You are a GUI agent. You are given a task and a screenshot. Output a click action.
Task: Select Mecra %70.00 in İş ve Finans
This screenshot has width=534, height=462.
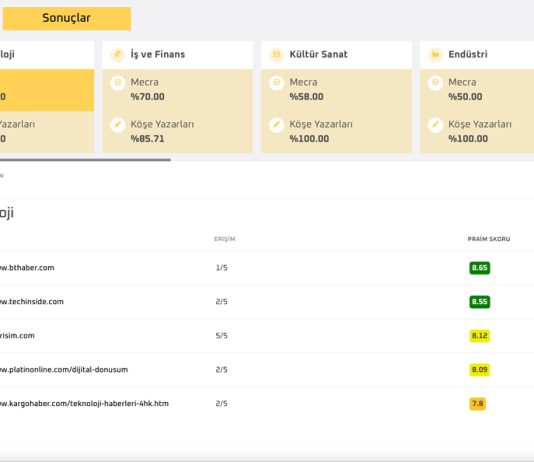[177, 90]
